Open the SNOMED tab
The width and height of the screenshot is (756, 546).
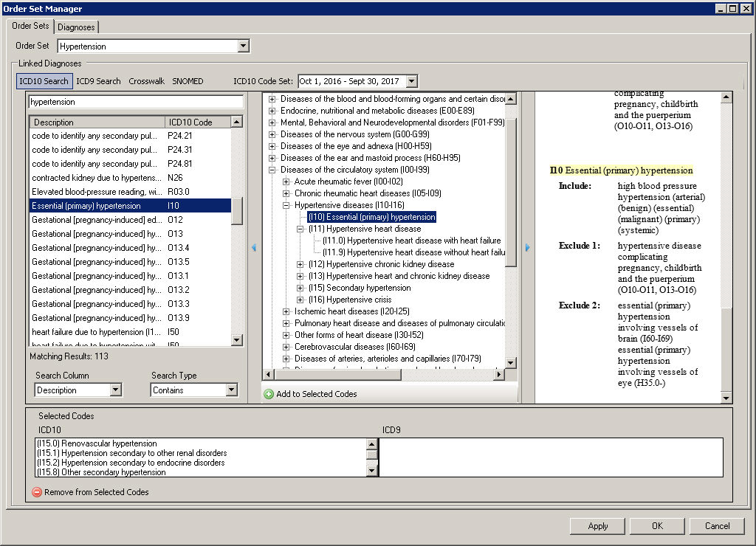coord(188,81)
